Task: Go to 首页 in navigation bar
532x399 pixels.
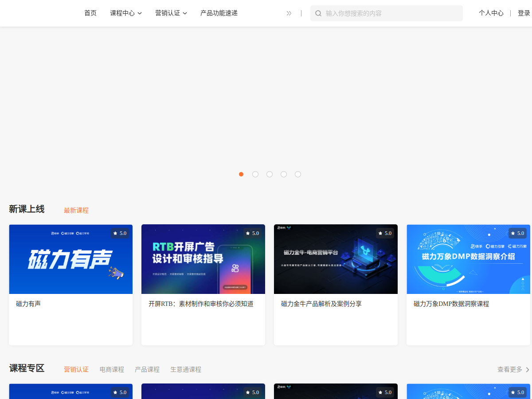Action: coord(90,13)
